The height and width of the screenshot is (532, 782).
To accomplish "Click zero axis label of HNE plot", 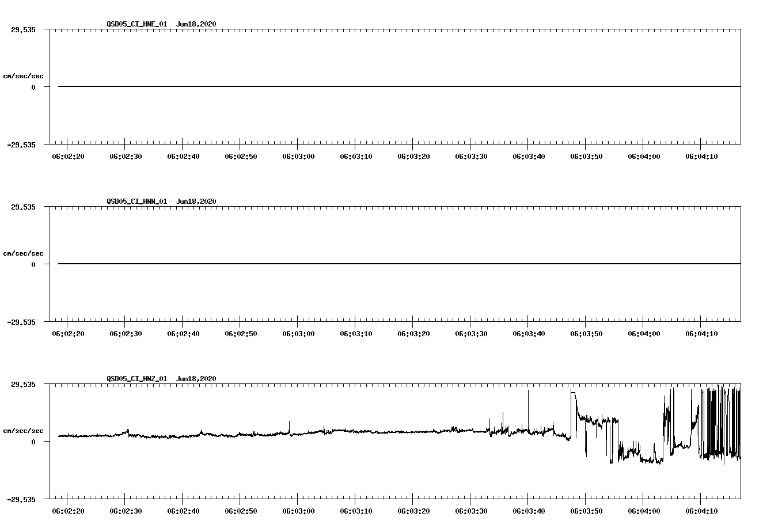I will 33,87.
